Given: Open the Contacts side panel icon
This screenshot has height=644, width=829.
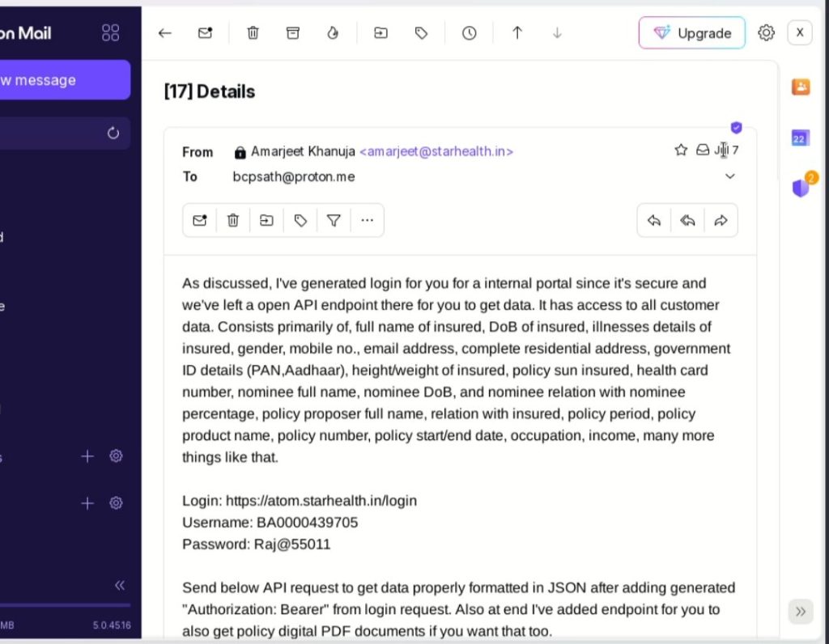Looking at the screenshot, I should coord(801,87).
